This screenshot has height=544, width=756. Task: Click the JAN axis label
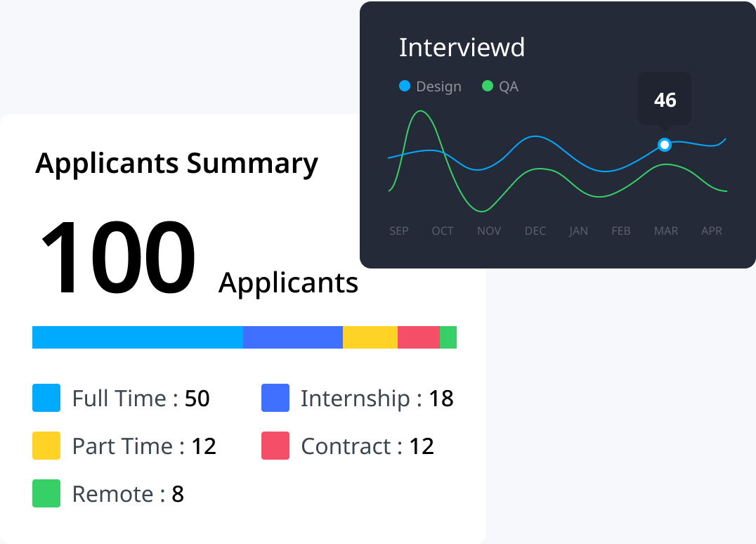(x=578, y=231)
